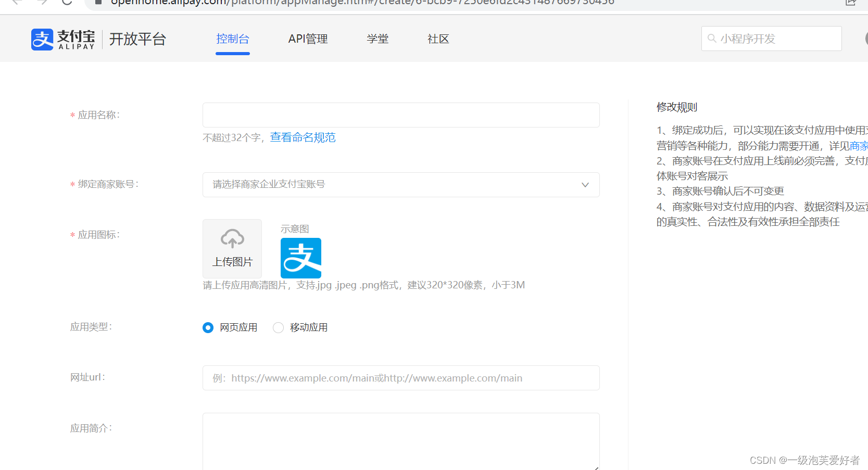Viewport: 868px width, 470px height.
Task: Open the 社区 section in the navigation
Action: pos(438,39)
